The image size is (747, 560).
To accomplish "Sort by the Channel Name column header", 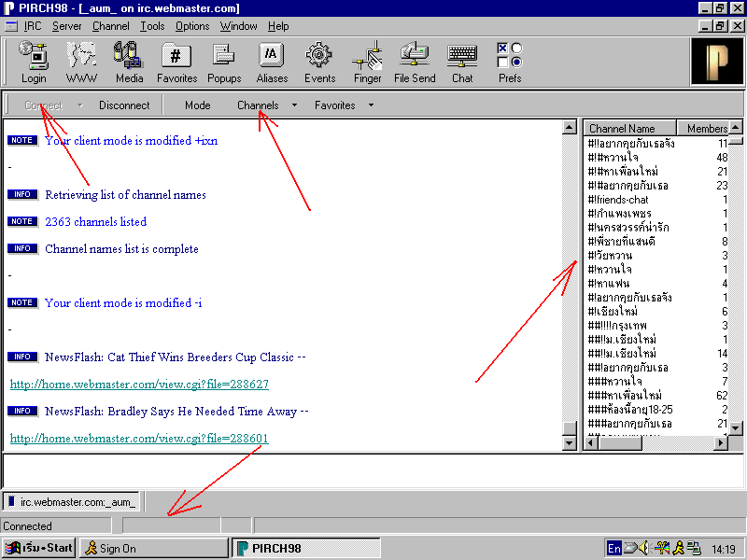I will [x=629, y=128].
